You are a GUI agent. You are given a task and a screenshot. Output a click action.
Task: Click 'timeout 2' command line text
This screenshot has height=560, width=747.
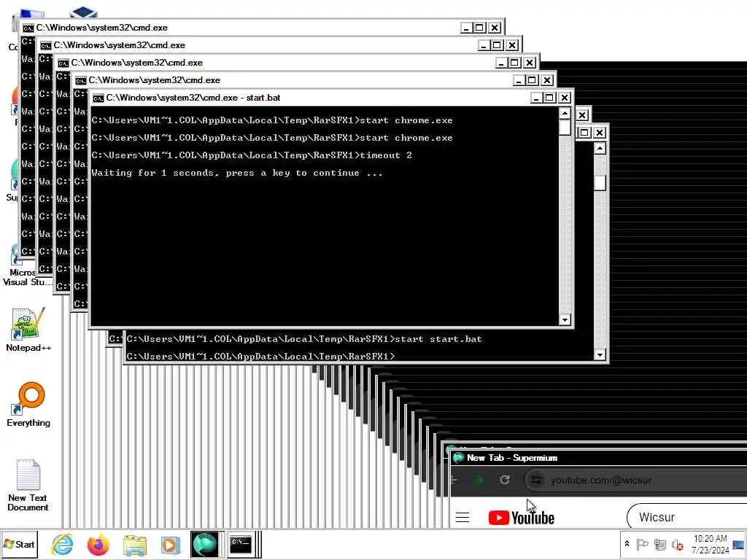[386, 155]
